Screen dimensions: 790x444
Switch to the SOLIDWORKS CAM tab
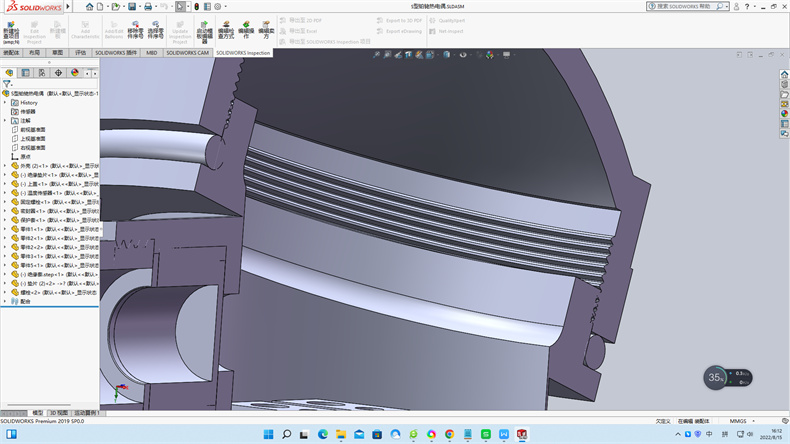(188, 52)
